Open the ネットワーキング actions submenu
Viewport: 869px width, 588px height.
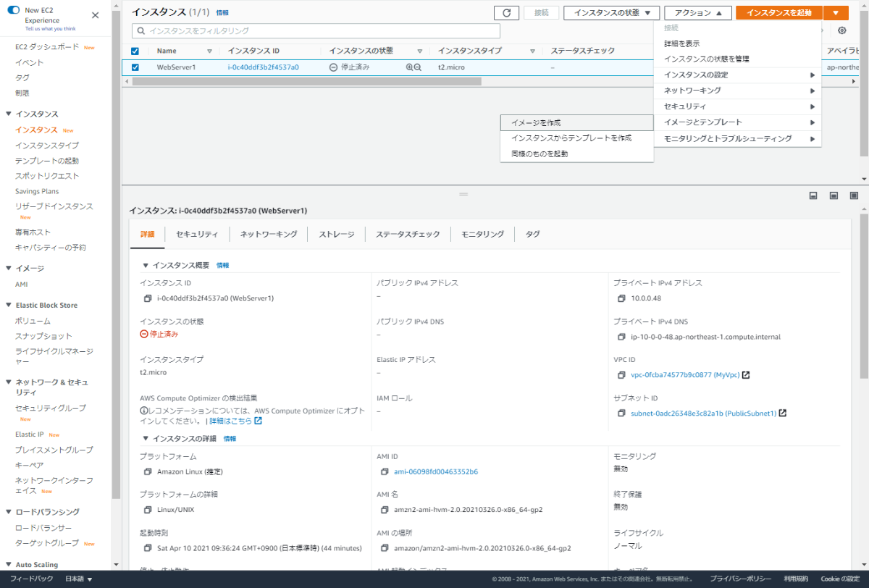(737, 91)
